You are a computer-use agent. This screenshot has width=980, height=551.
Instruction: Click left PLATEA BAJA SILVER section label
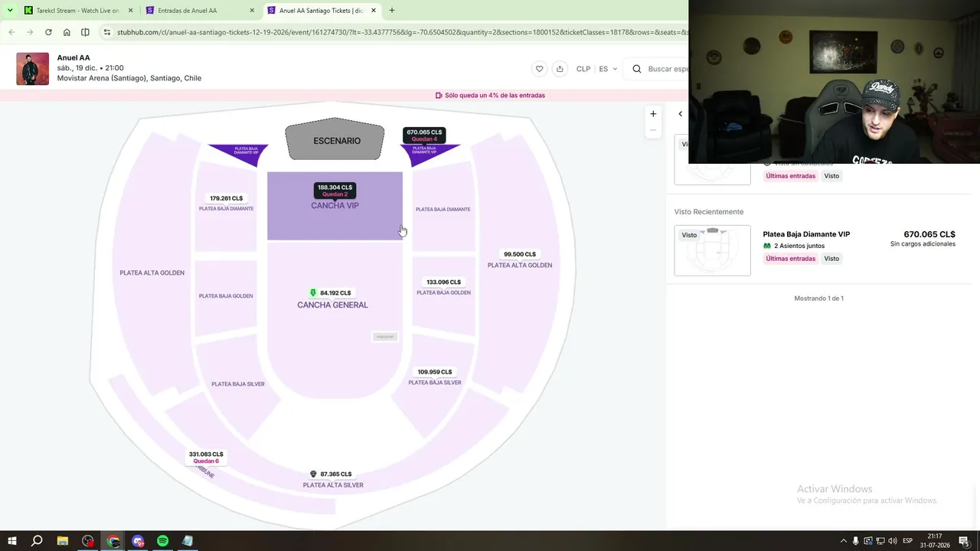tap(238, 384)
